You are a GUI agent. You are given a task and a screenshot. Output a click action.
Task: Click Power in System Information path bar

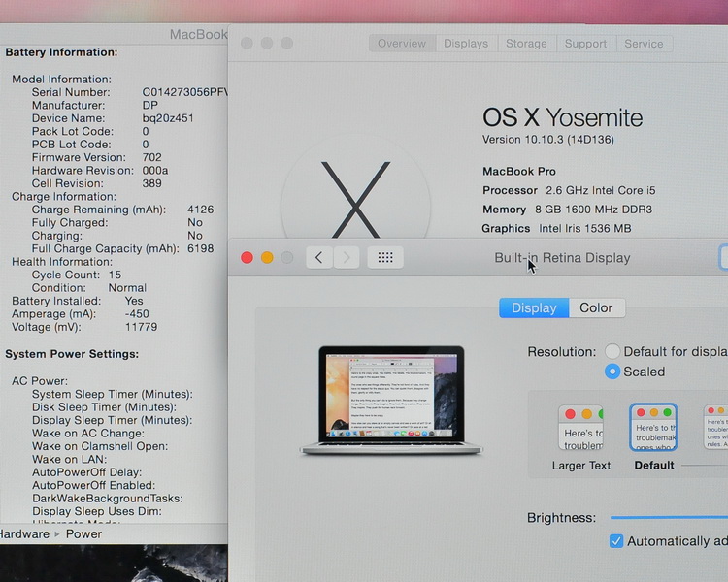tap(83, 533)
